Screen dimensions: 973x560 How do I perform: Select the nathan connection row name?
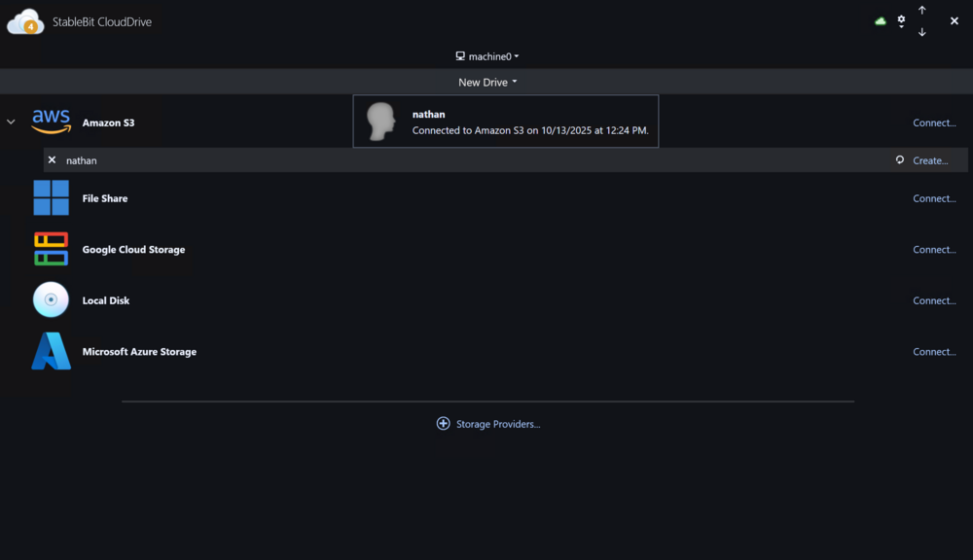click(x=82, y=160)
